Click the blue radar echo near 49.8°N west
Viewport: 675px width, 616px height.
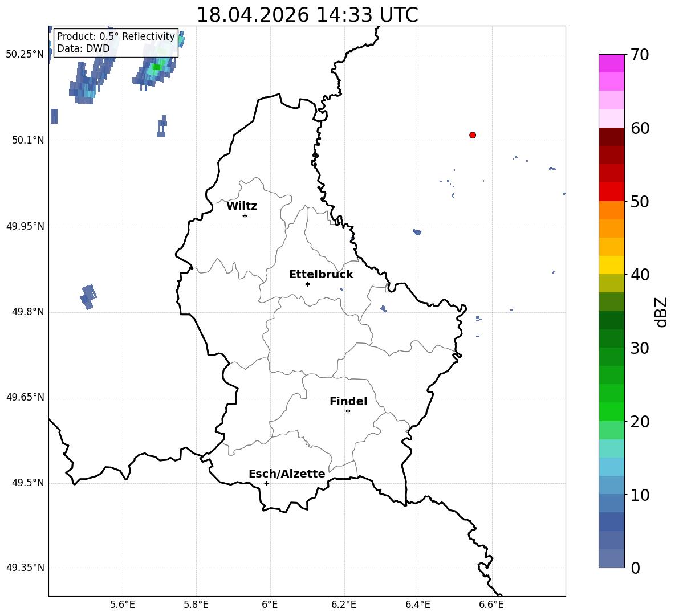point(88,296)
